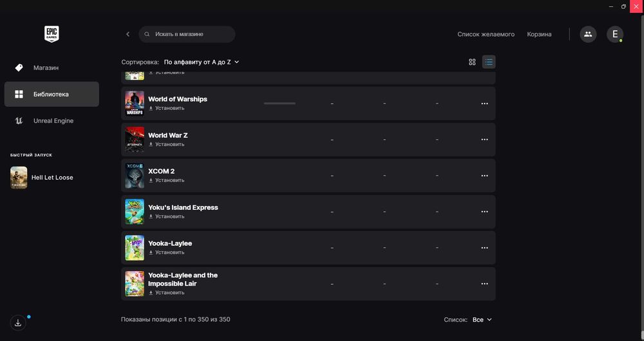Viewport: 644px width, 341px height.
Task: Open the wishlist link
Action: pos(486,34)
